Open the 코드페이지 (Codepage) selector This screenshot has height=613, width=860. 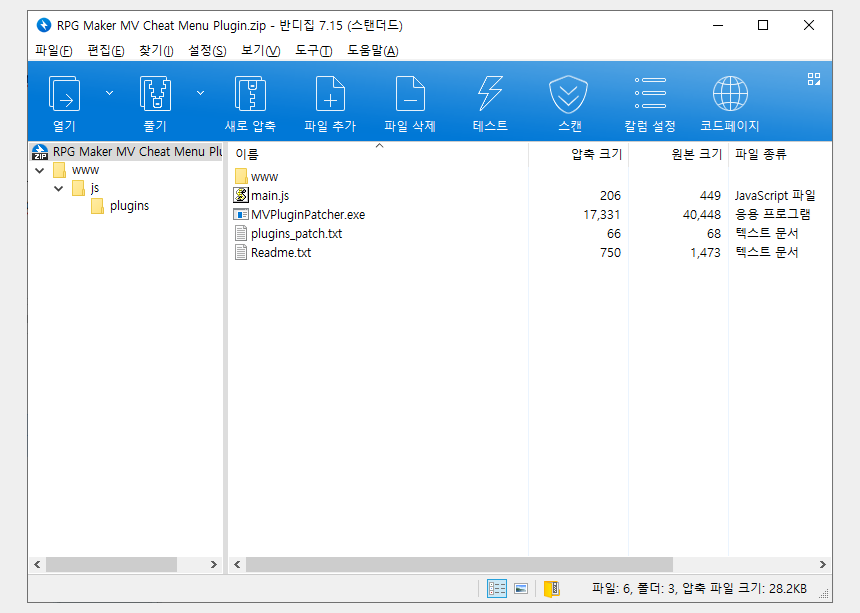click(x=730, y=98)
